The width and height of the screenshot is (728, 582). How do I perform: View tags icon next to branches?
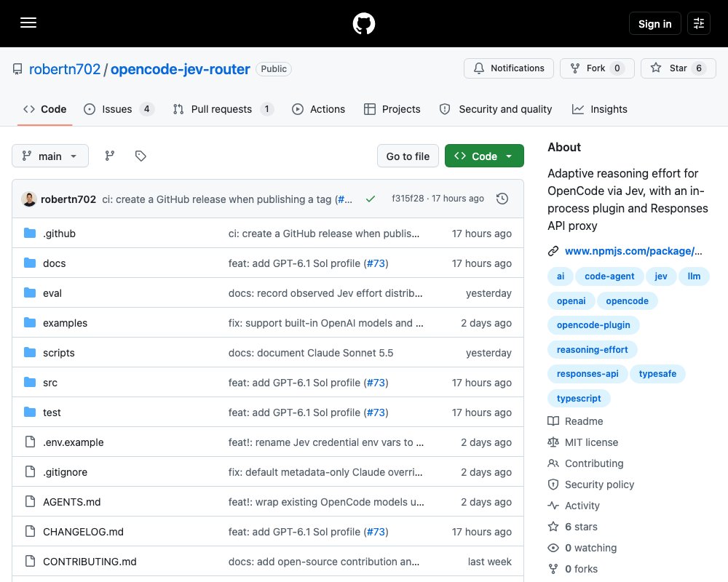coord(141,156)
